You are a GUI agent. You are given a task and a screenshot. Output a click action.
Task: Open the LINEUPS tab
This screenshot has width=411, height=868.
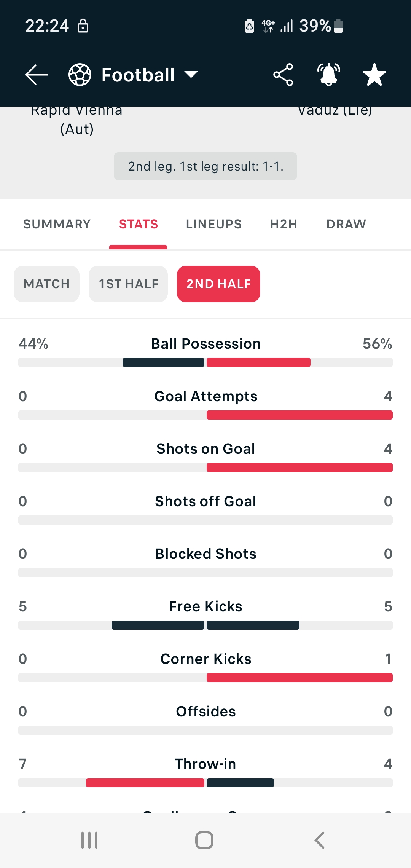point(214,224)
